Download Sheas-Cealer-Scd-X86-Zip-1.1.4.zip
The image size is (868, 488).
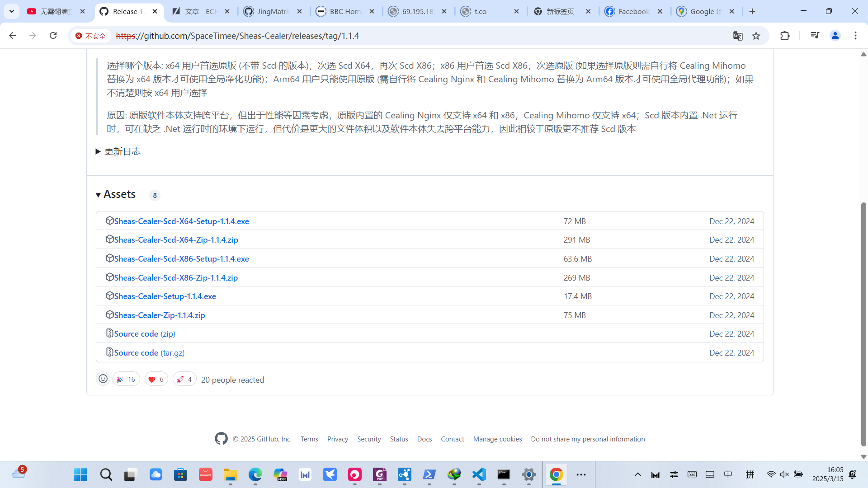[x=176, y=277]
